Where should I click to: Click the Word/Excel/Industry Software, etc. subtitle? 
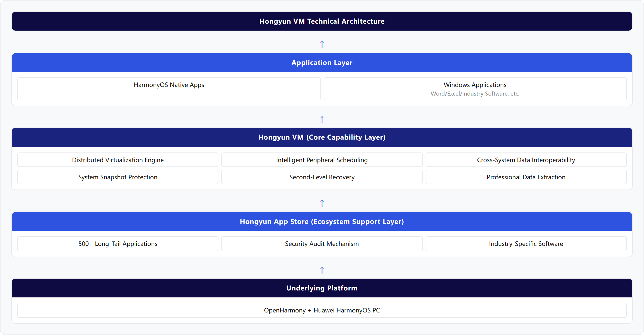click(x=475, y=94)
